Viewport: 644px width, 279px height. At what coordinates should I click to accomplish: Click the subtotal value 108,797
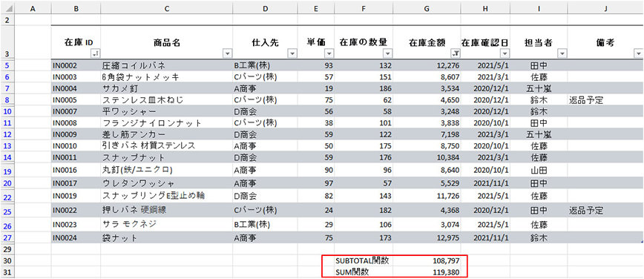tap(427, 260)
